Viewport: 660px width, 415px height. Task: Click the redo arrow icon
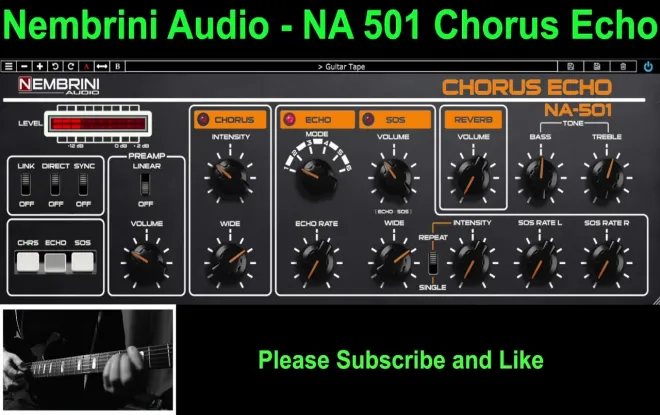(x=71, y=67)
